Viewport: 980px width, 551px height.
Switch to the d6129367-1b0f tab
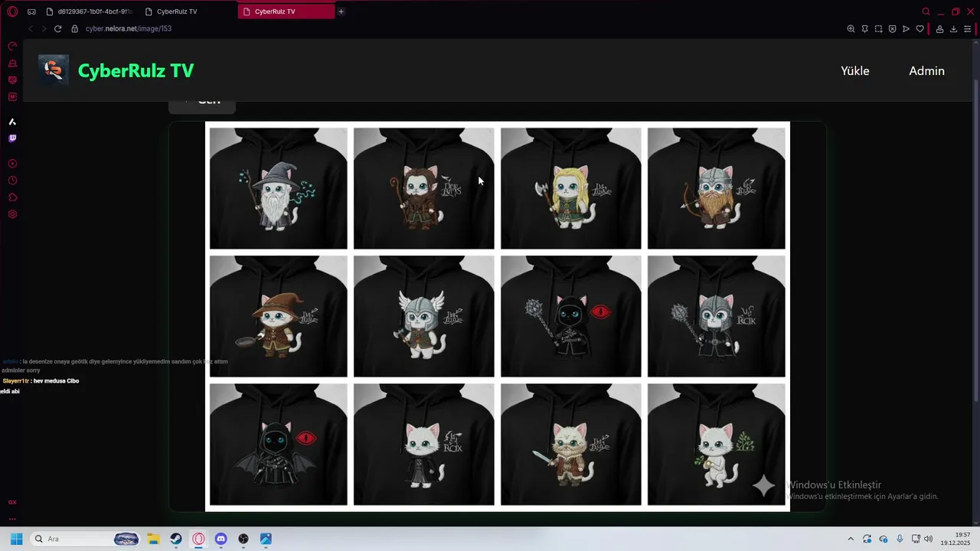coord(89,11)
